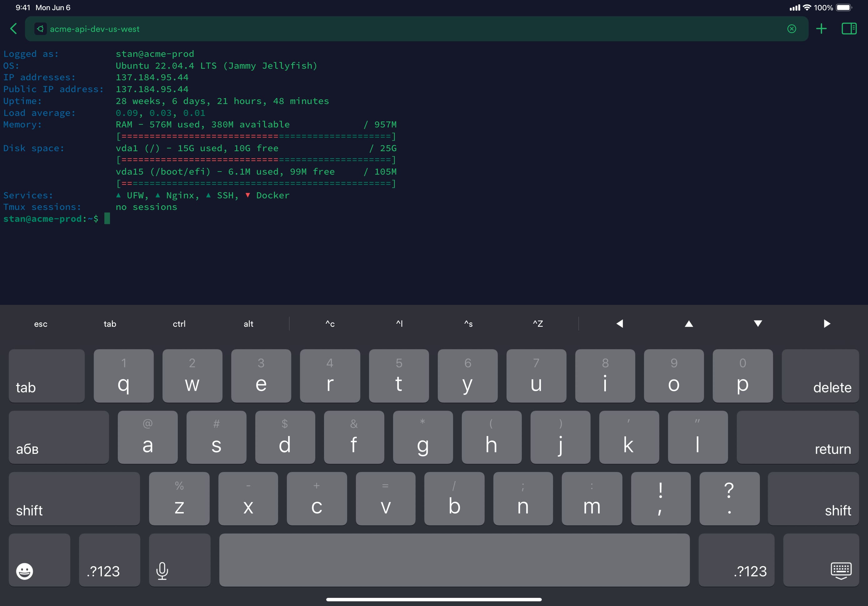
Task: Tap the s key
Action: [217, 437]
